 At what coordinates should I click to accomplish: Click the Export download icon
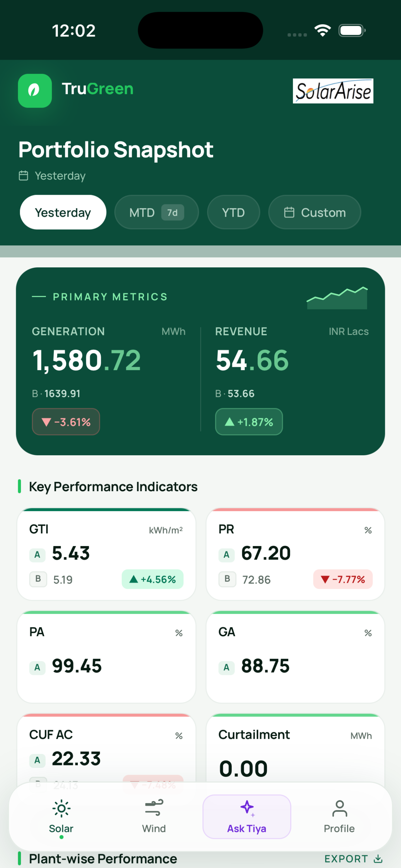tap(378, 859)
